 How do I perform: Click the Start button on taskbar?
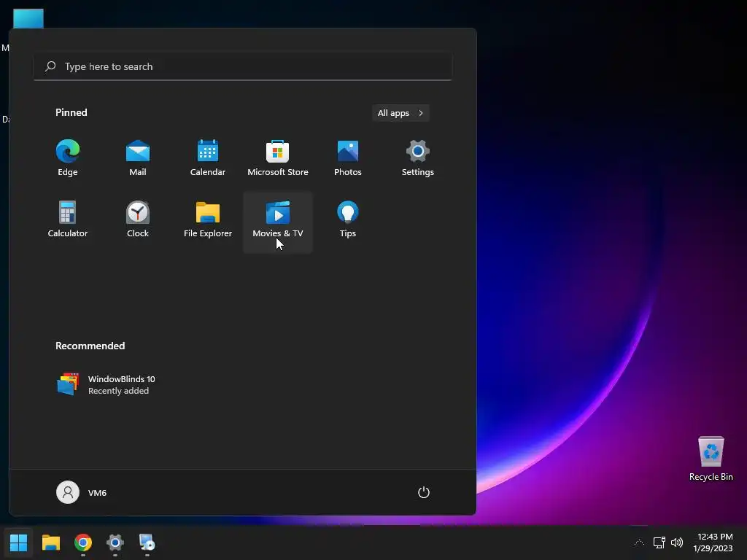click(18, 542)
